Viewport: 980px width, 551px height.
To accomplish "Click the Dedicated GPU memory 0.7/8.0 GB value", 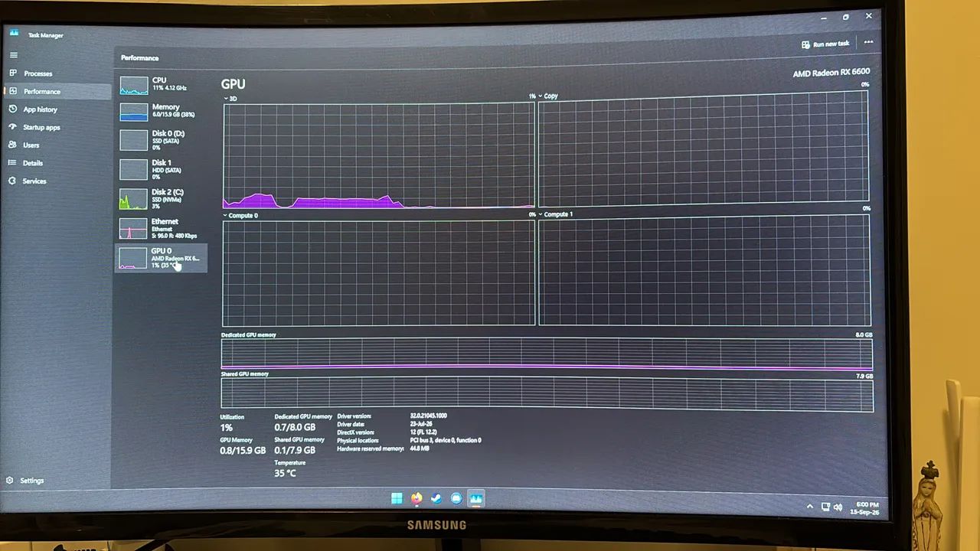I will point(295,427).
